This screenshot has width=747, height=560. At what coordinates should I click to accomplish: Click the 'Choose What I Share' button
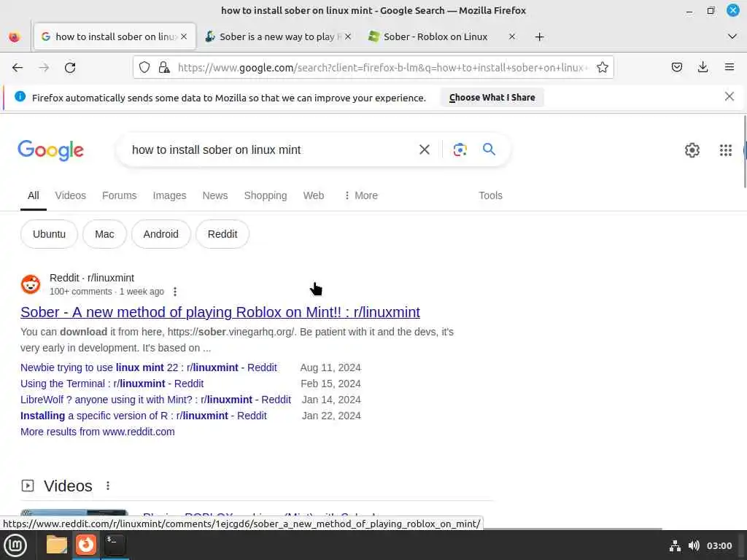point(492,98)
